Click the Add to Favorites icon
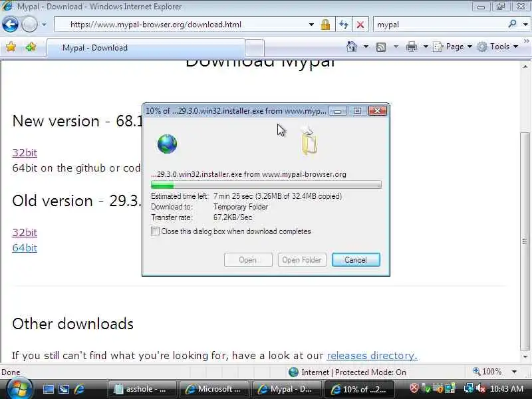This screenshot has width=532, height=399. (x=31, y=47)
